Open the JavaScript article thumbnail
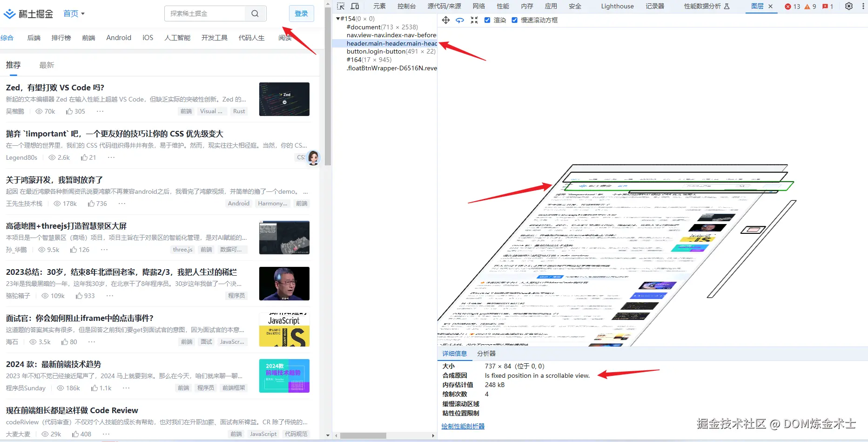 (x=284, y=330)
